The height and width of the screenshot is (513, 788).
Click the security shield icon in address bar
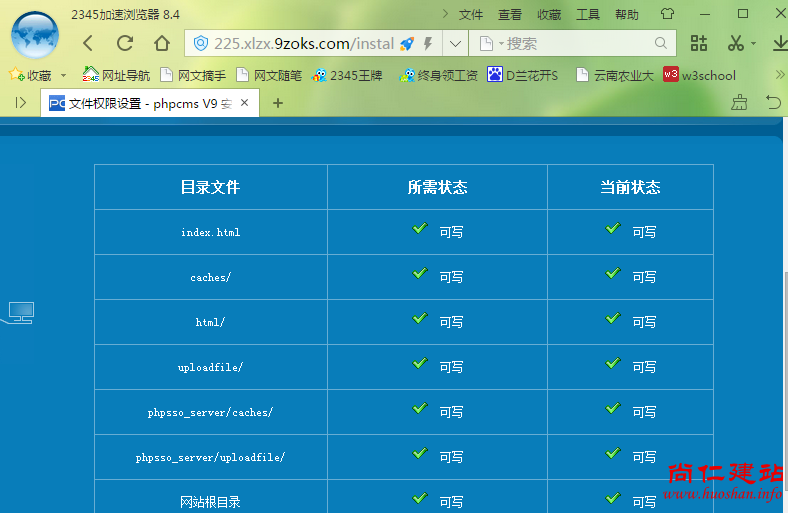click(x=200, y=43)
